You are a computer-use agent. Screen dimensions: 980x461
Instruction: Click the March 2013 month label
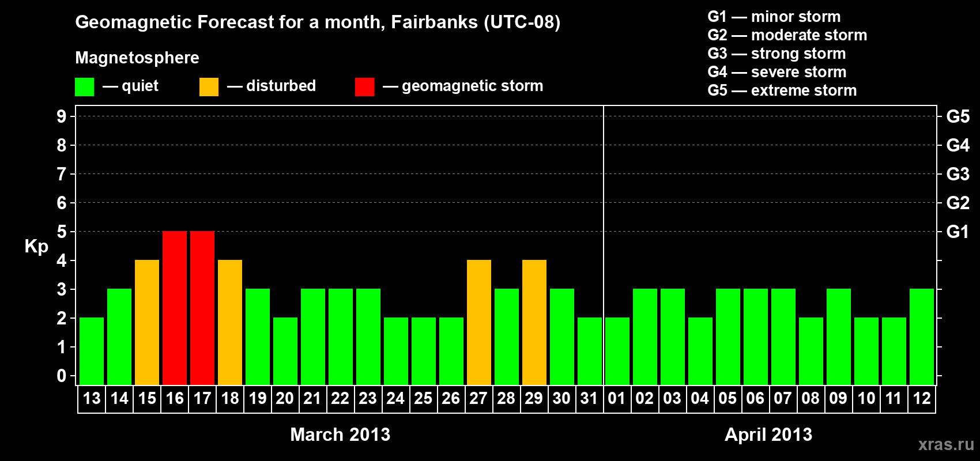pos(340,434)
